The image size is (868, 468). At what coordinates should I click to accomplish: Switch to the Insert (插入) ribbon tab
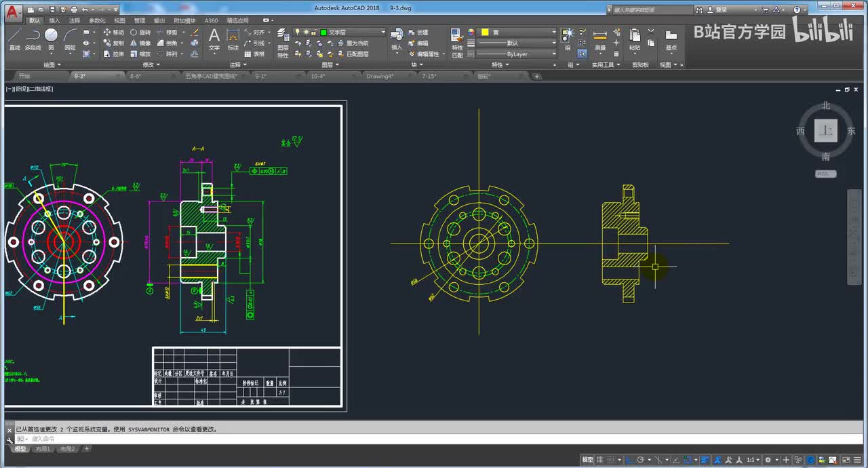tap(54, 21)
